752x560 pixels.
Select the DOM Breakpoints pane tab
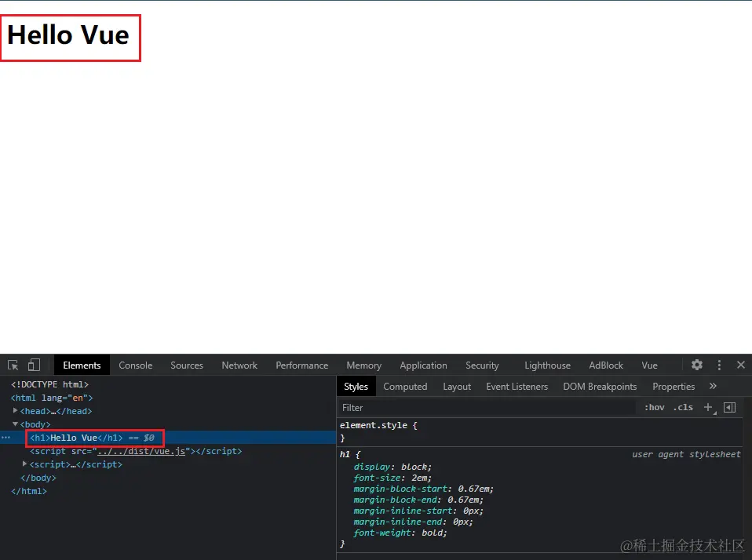[600, 386]
